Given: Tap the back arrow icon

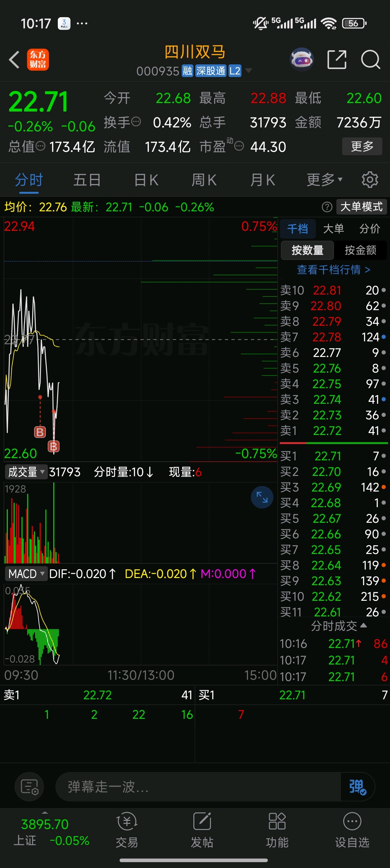Looking at the screenshot, I should (14, 59).
